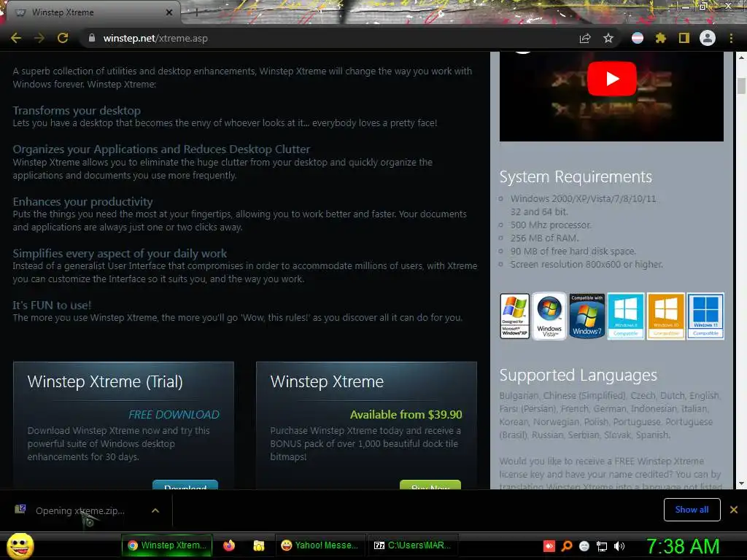Image resolution: width=747 pixels, height=560 pixels.
Task: Open the network tray icon
Action: (602, 546)
